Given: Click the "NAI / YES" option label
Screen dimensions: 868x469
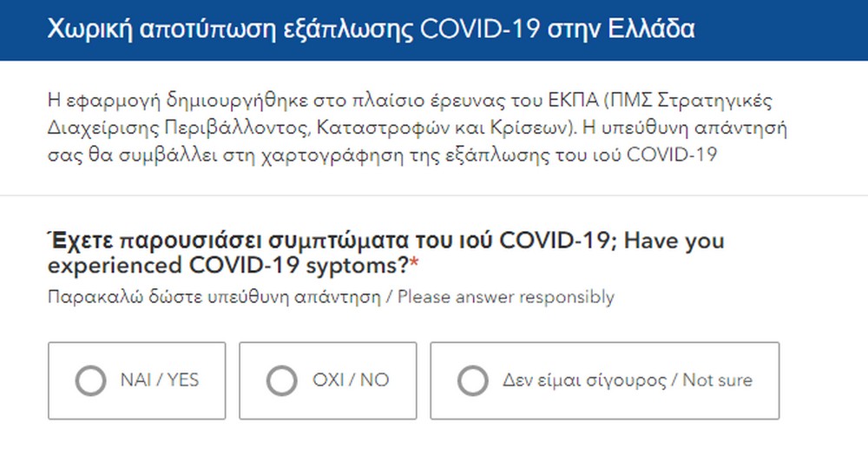Looking at the screenshot, I should tap(160, 380).
